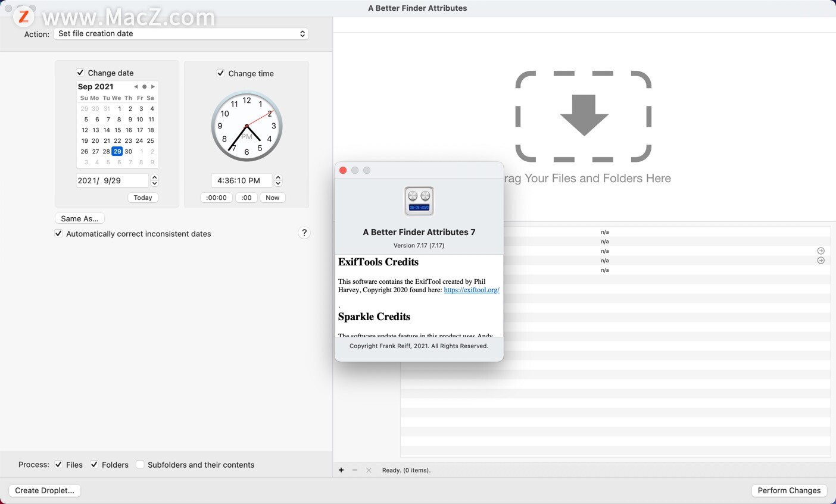Reset seconds with the :00 button

(247, 198)
